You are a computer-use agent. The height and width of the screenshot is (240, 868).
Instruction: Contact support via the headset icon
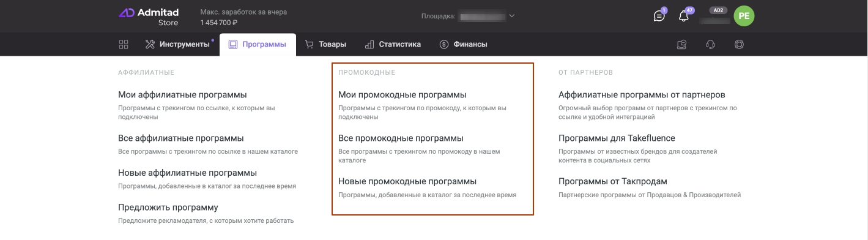711,44
